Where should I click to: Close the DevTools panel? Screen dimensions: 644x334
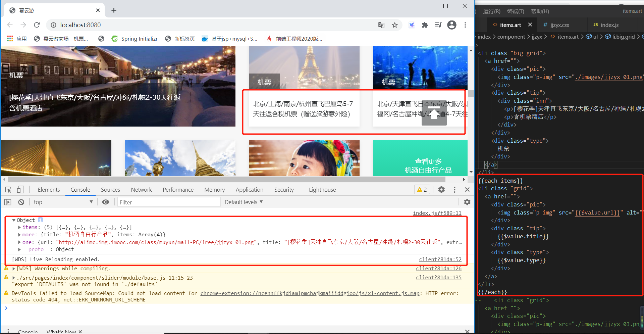click(x=467, y=190)
